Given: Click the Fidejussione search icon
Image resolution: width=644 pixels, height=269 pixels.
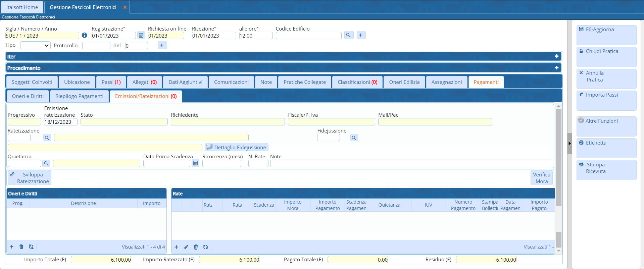Looking at the screenshot, I should (x=354, y=138).
